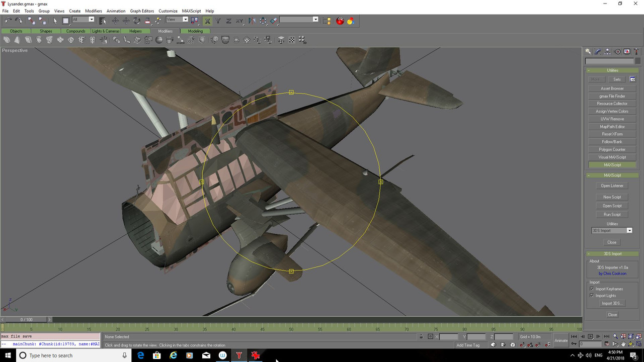Viewport: 644px width, 362px height.
Task: Click the Windows taskbar search box
Action: 74,355
